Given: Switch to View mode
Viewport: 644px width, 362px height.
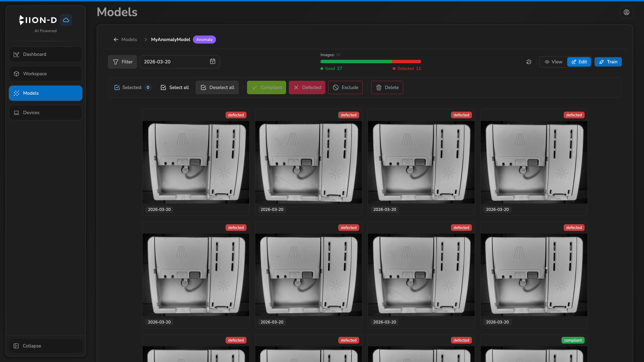Looking at the screenshot, I should click(x=553, y=62).
